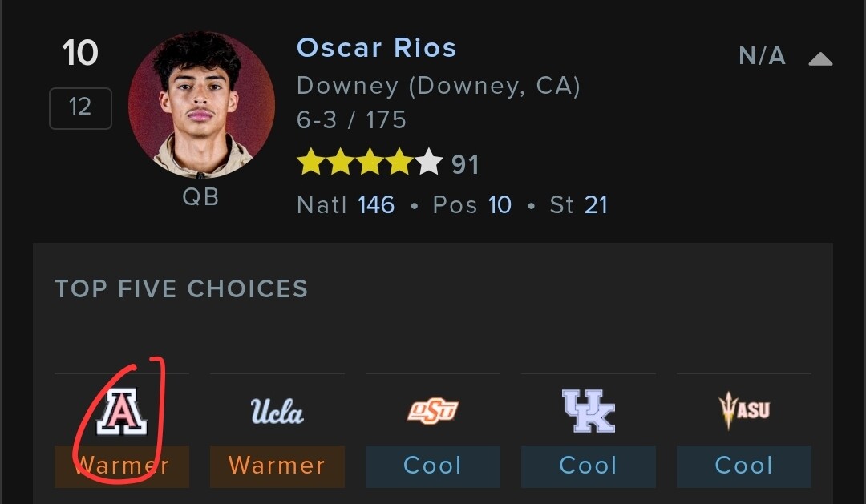Select the Cool label under Kentucky
This screenshot has height=504, width=866.
pyautogui.click(x=588, y=466)
